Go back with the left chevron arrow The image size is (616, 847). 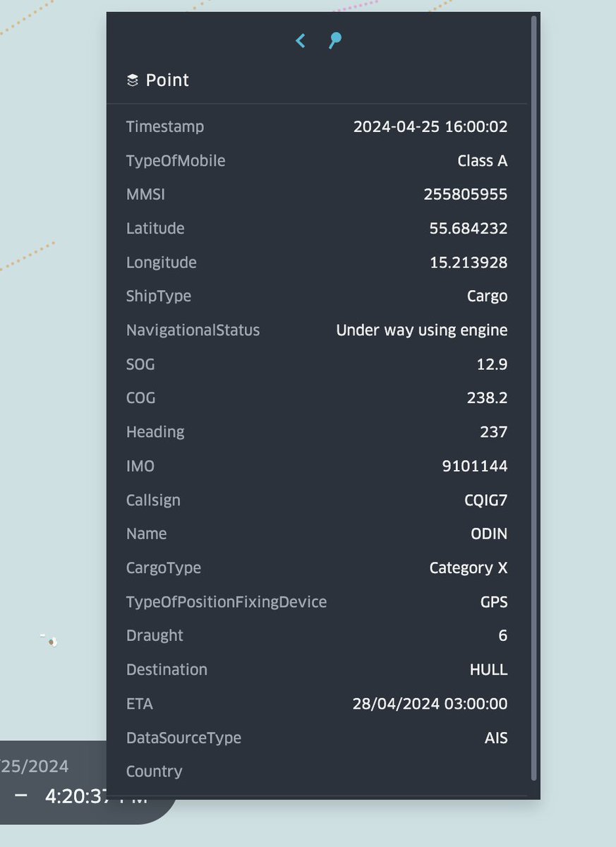coord(301,41)
